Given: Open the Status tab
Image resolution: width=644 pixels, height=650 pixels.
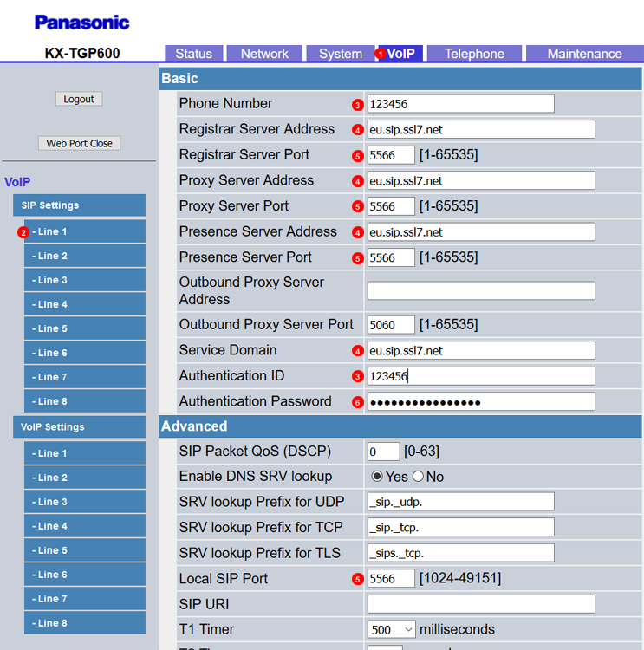Looking at the screenshot, I should (x=193, y=54).
